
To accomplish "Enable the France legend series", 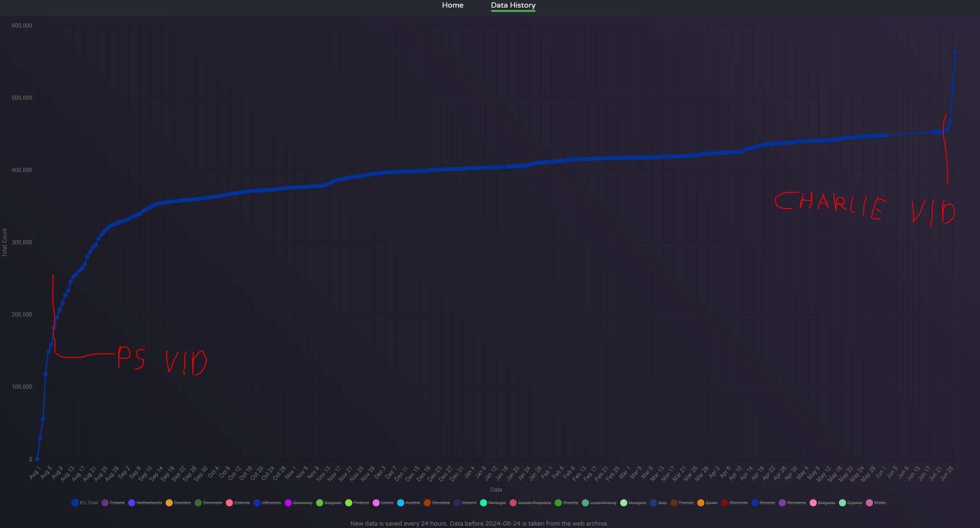I will pos(682,503).
